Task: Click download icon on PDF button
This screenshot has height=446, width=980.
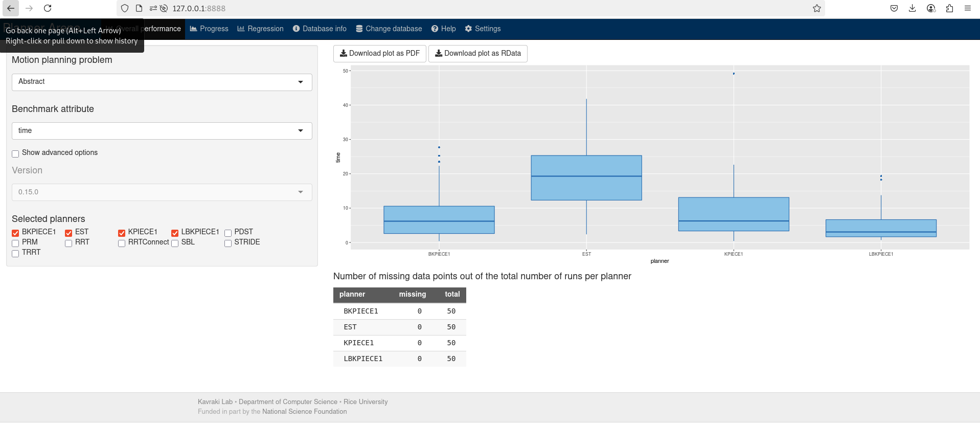Action: pyautogui.click(x=344, y=53)
